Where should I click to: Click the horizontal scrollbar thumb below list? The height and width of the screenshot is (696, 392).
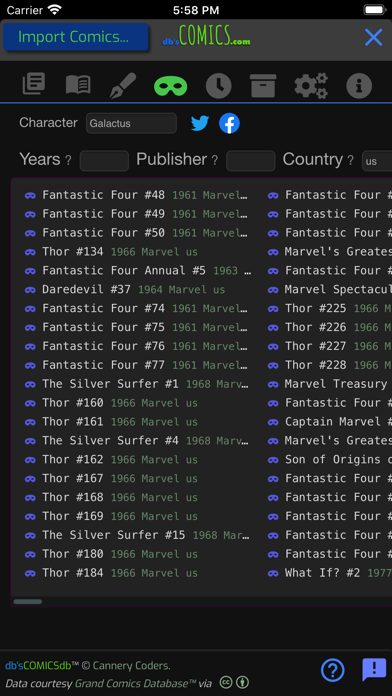[x=28, y=601]
